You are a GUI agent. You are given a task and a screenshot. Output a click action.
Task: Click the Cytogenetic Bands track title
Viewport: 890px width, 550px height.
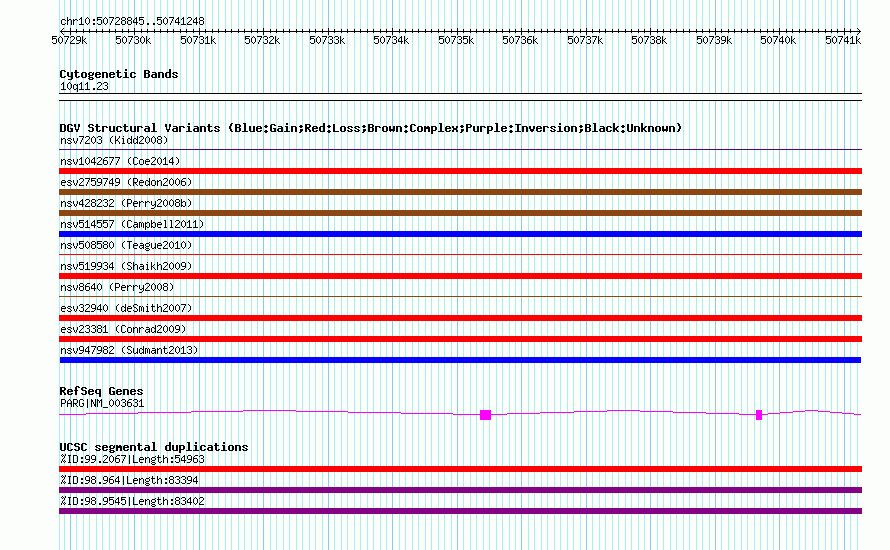(119, 74)
